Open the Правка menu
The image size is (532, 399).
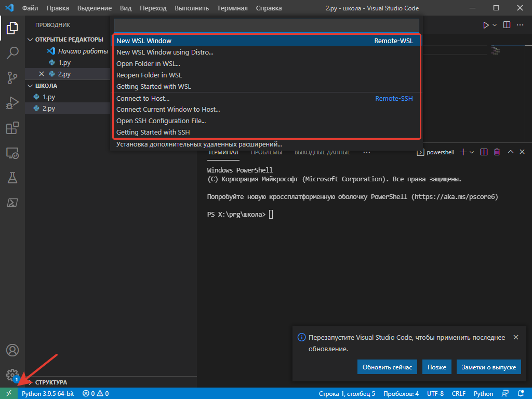pos(58,8)
